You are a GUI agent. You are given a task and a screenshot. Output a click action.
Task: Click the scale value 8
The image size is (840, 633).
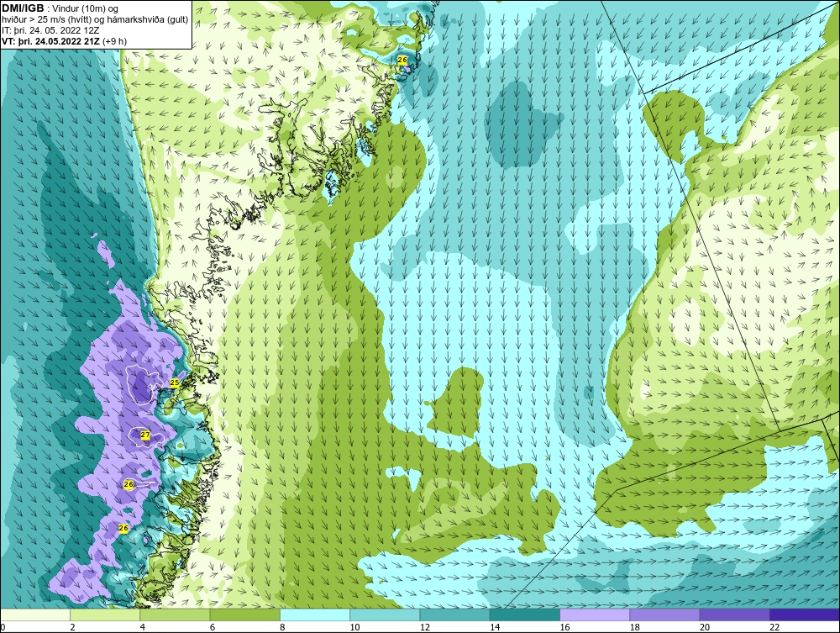tap(282, 628)
